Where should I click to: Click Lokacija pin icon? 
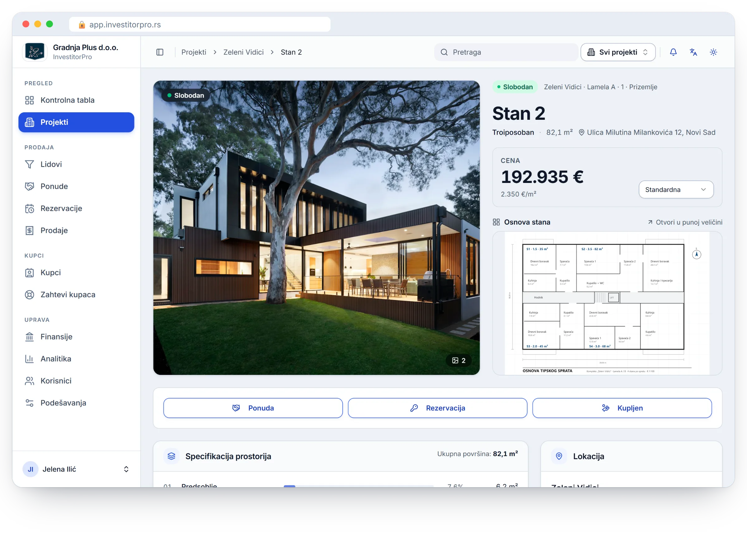click(559, 456)
